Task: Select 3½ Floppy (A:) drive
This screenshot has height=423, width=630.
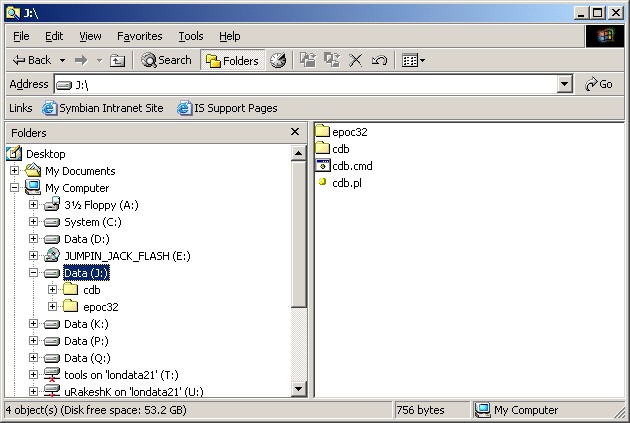Action: [101, 205]
